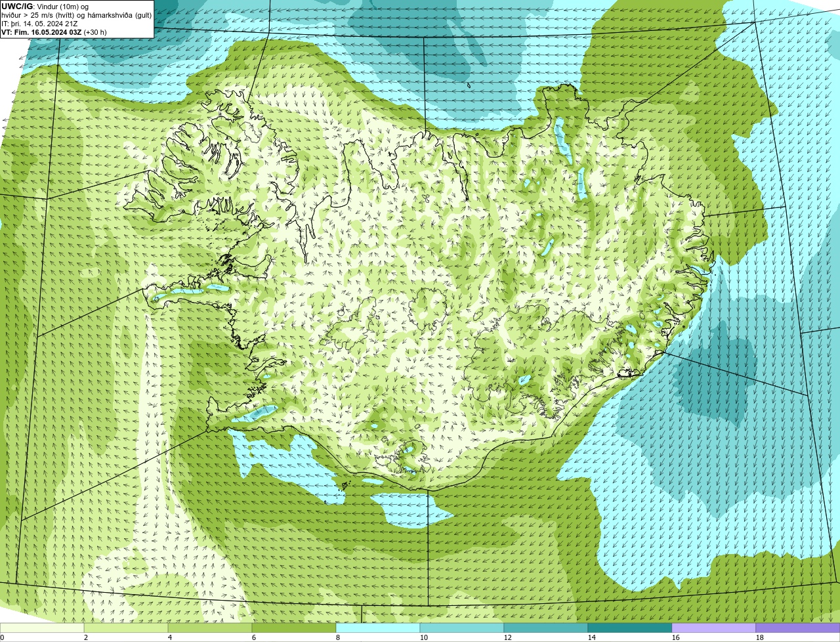Screen dimensions: 840x642
Task: Click the '16' tick label on the color scale
Action: (676, 637)
